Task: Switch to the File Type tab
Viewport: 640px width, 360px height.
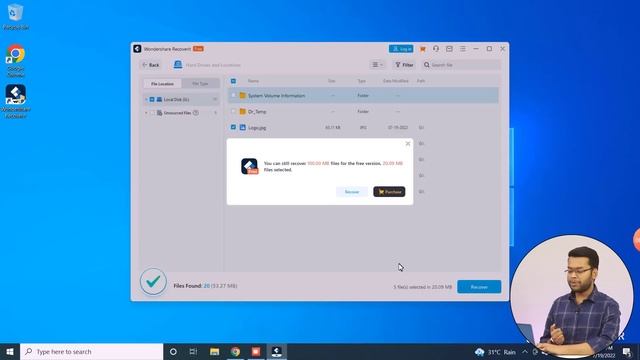Action: click(x=200, y=84)
